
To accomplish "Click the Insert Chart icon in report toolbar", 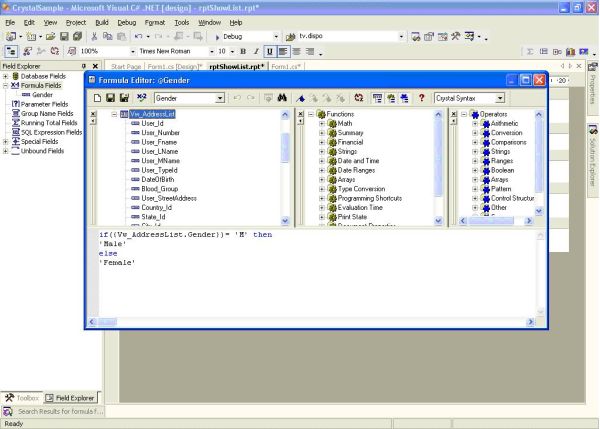I will (570, 51).
